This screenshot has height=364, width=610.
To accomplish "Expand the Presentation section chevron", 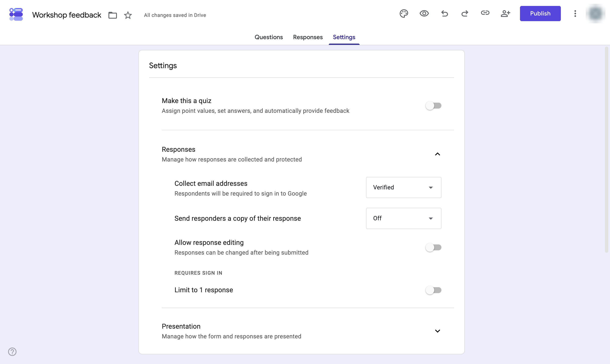I will [437, 331].
